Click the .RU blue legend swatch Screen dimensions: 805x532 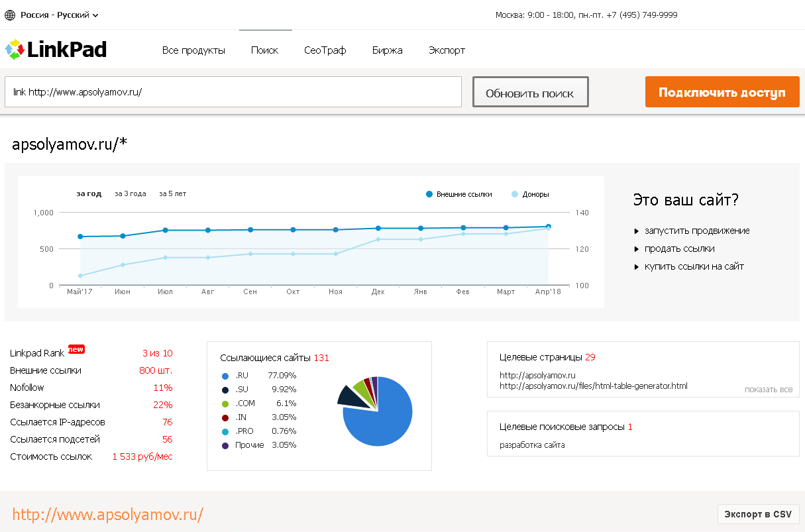coord(225,376)
